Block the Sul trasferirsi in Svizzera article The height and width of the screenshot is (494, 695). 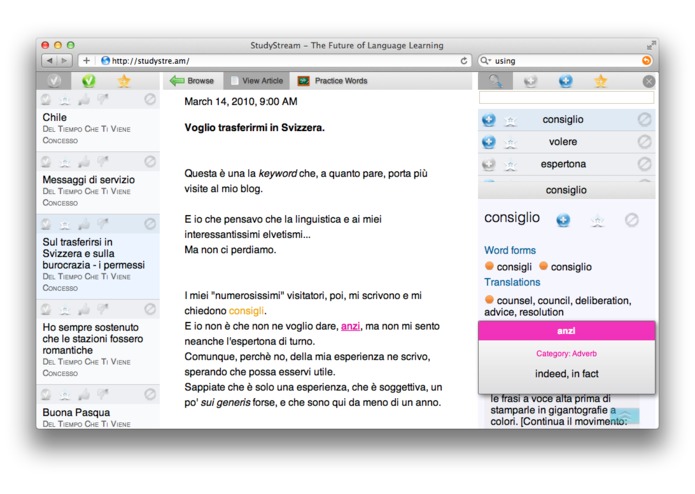click(x=150, y=224)
